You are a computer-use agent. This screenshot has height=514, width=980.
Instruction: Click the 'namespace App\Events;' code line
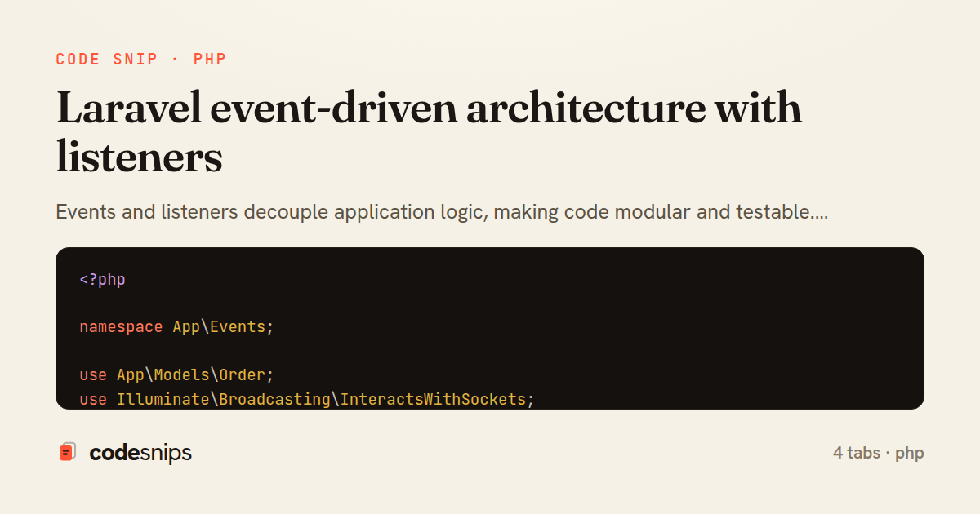click(x=176, y=327)
